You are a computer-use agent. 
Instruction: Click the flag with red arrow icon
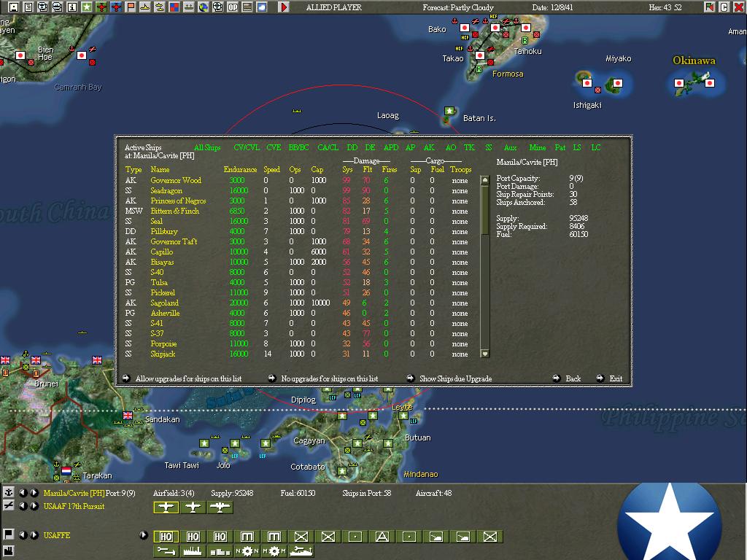click(709, 7)
